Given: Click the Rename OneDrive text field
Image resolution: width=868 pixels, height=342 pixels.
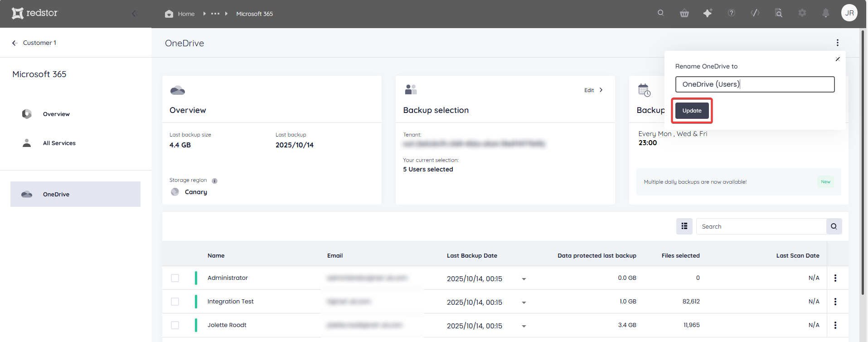Looking at the screenshot, I should [755, 84].
